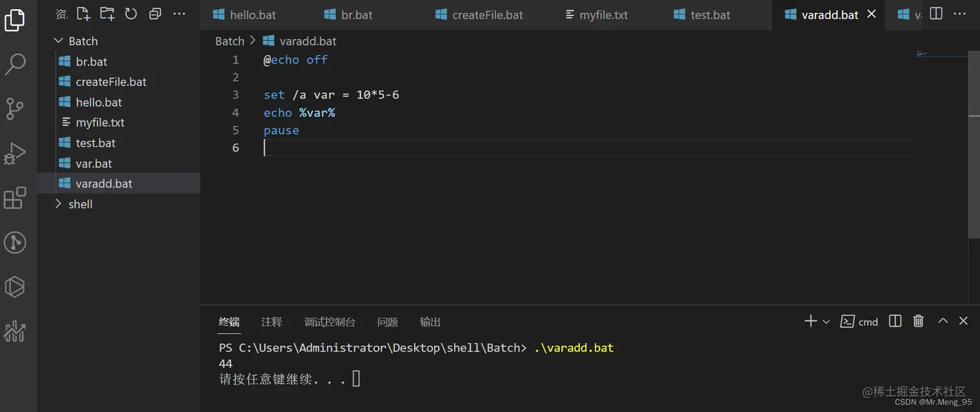Kill terminal with trash icon
Image resolution: width=980 pixels, height=412 pixels.
(x=918, y=321)
